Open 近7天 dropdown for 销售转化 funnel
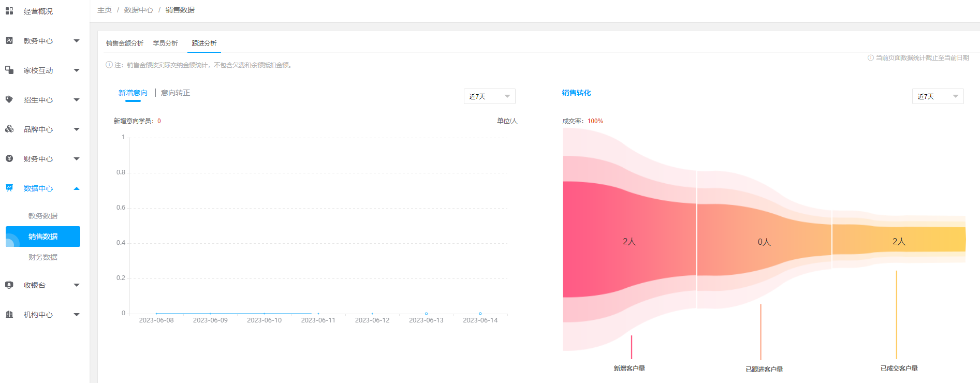 [x=938, y=96]
